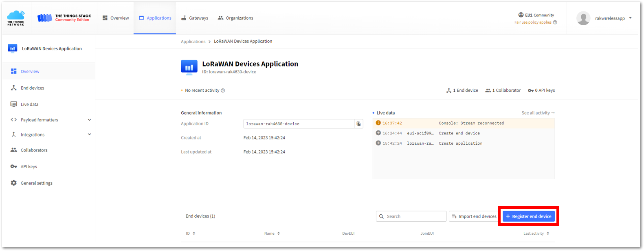Click The Things Network cloud logo
The width and height of the screenshot is (644, 251).
[x=16, y=18]
